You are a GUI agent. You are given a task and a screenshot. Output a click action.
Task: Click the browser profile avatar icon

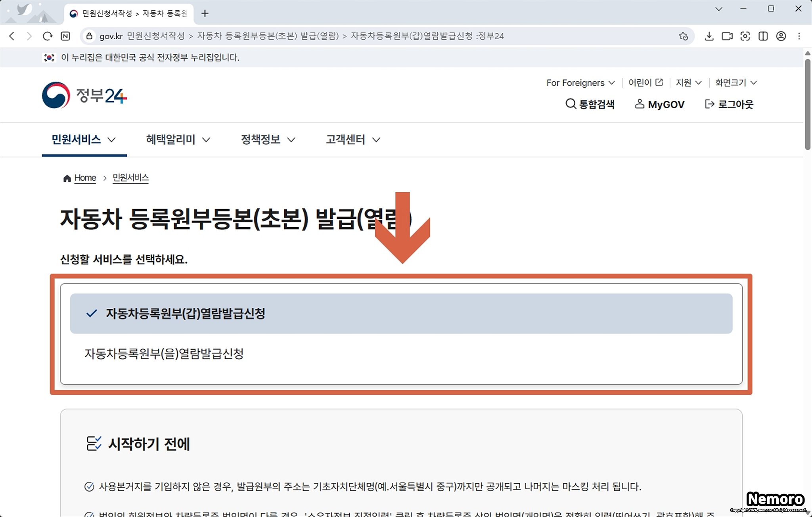click(781, 36)
